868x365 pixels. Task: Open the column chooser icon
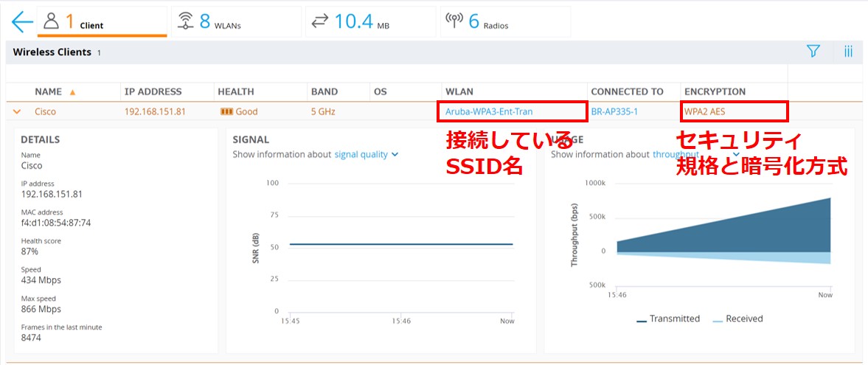(x=848, y=52)
